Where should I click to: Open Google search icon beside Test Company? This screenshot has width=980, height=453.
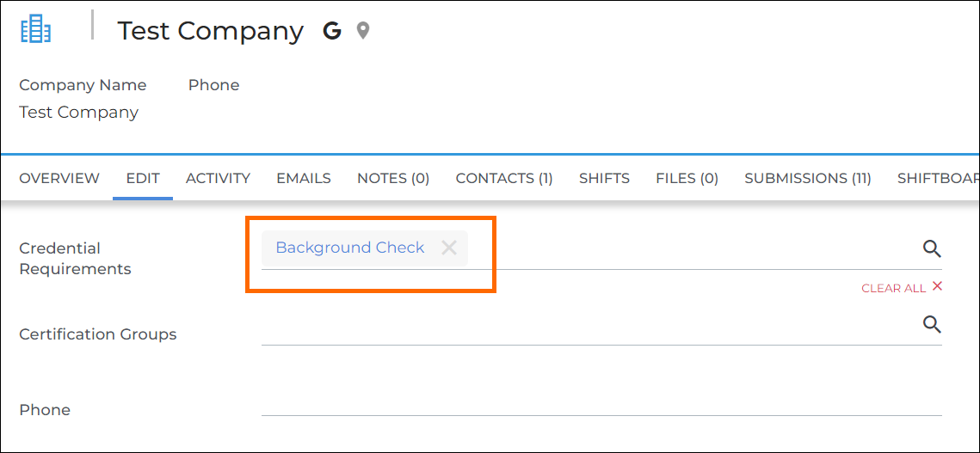point(332,32)
